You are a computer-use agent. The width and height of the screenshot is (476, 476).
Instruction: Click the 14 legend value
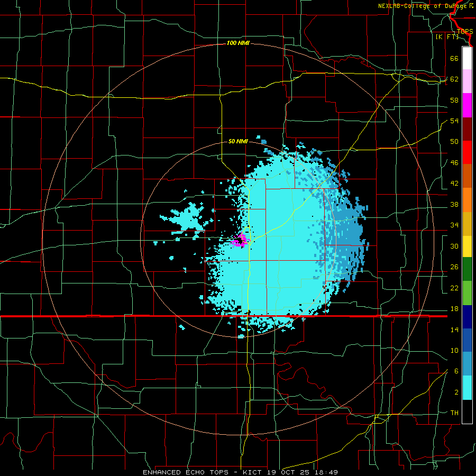coord(454,329)
